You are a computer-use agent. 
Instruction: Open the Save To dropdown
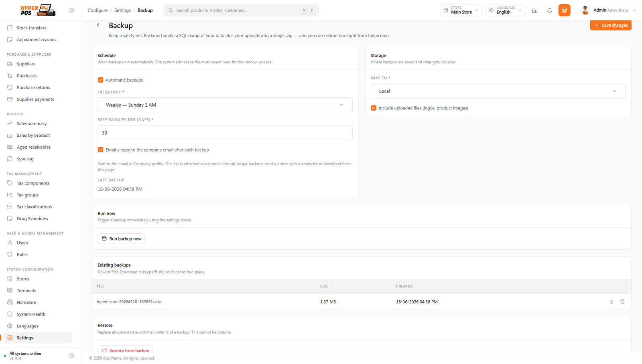[x=498, y=91]
